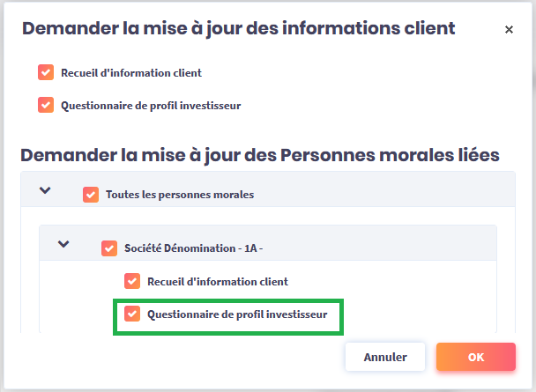Click the Personnes morales liées heading

(260, 155)
